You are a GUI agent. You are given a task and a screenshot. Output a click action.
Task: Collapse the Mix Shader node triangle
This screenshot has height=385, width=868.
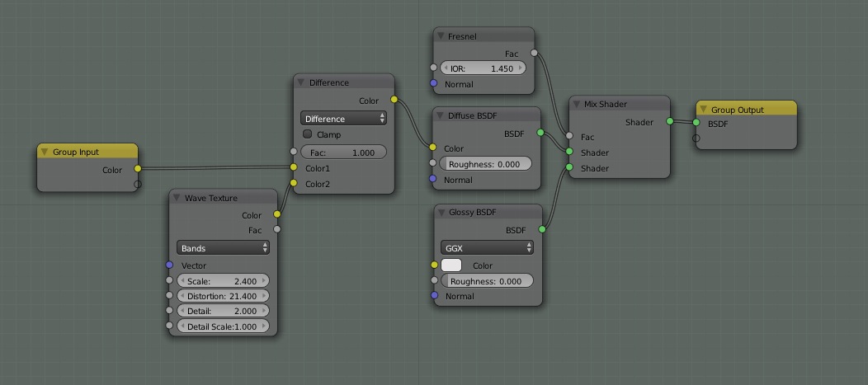(x=577, y=104)
